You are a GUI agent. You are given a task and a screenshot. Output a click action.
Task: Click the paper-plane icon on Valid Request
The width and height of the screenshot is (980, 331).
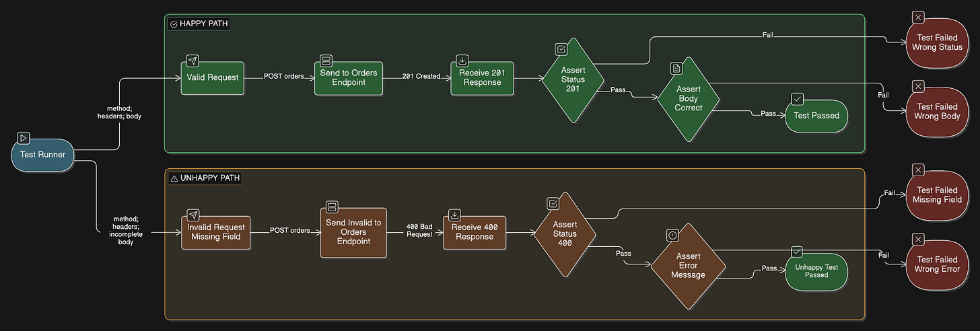[193, 61]
